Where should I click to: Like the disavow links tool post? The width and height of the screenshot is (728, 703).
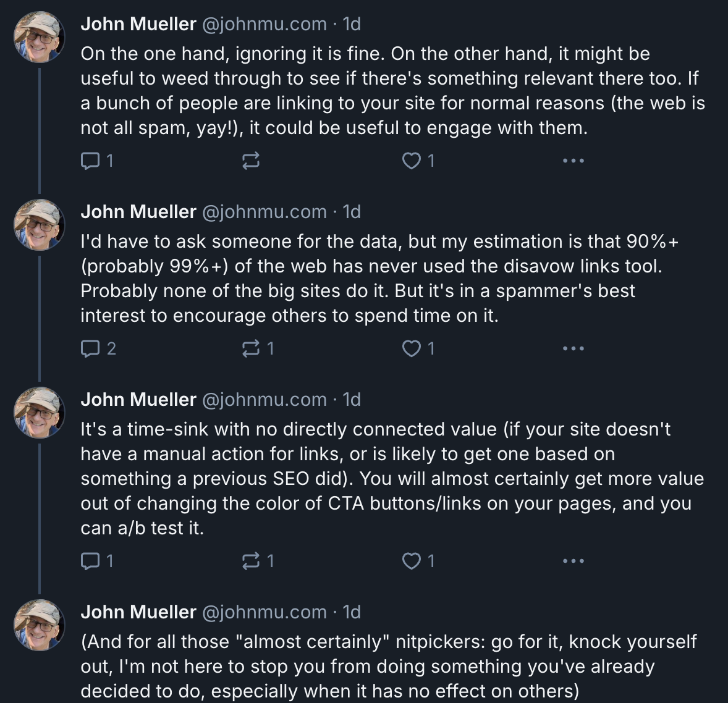click(x=411, y=349)
